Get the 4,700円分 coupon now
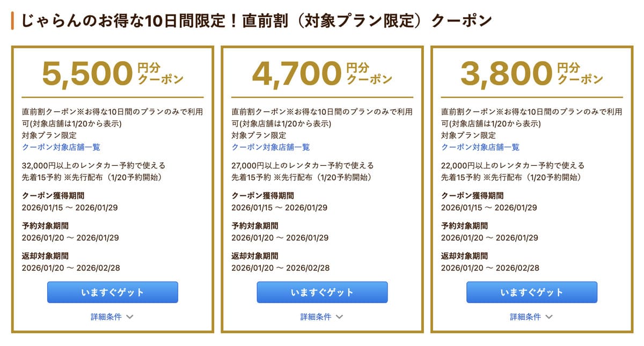This screenshot has width=644, height=346. (322, 292)
